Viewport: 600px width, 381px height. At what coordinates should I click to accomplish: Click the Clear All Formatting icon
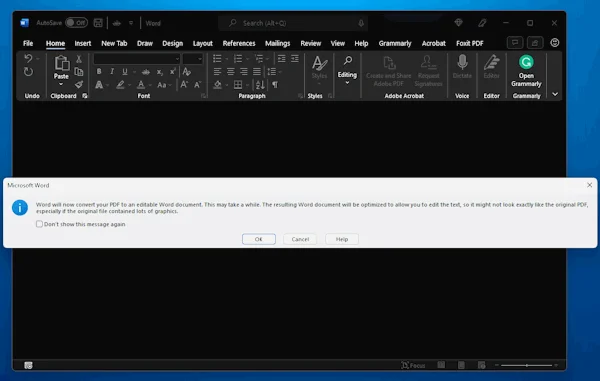187,72
